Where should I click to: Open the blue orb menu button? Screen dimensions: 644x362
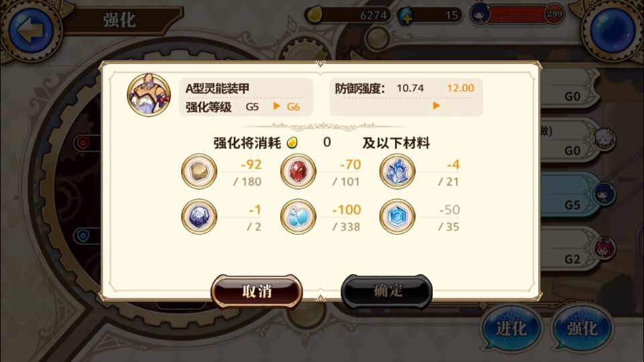[612, 31]
